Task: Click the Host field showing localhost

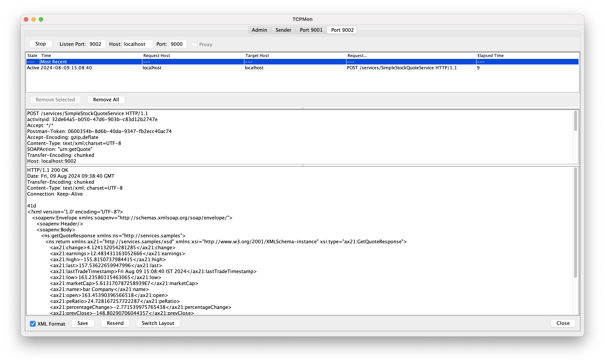Action: pyautogui.click(x=137, y=44)
